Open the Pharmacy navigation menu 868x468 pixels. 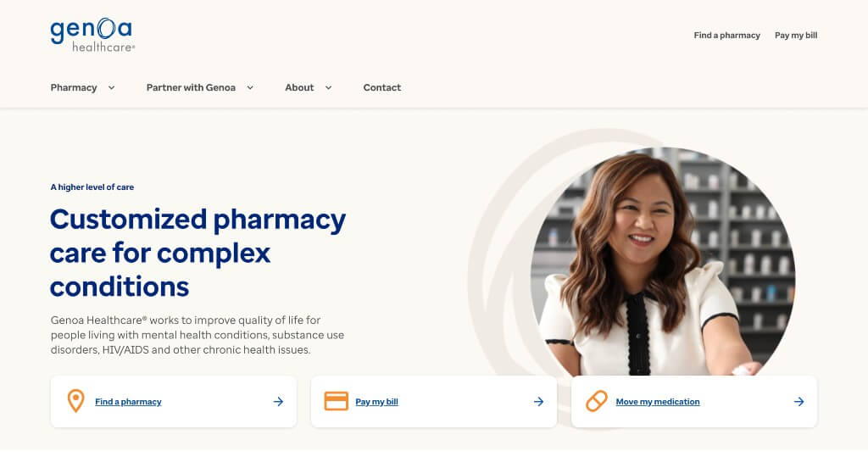click(x=74, y=87)
